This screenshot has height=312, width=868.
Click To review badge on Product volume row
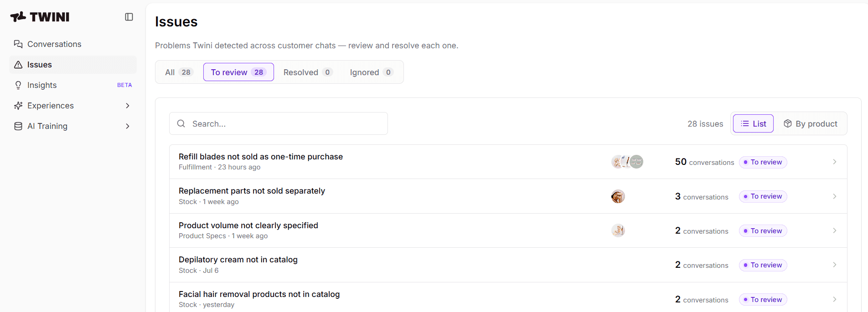763,231
